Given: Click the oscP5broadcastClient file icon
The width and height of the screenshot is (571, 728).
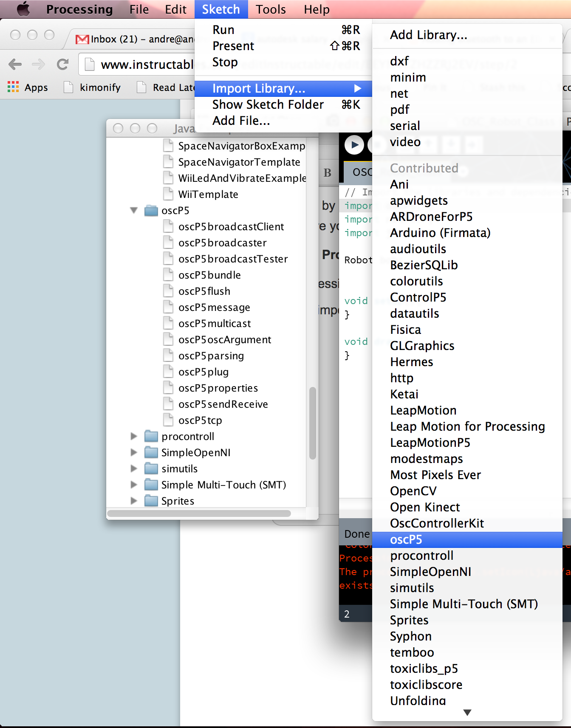Looking at the screenshot, I should pyautogui.click(x=169, y=226).
